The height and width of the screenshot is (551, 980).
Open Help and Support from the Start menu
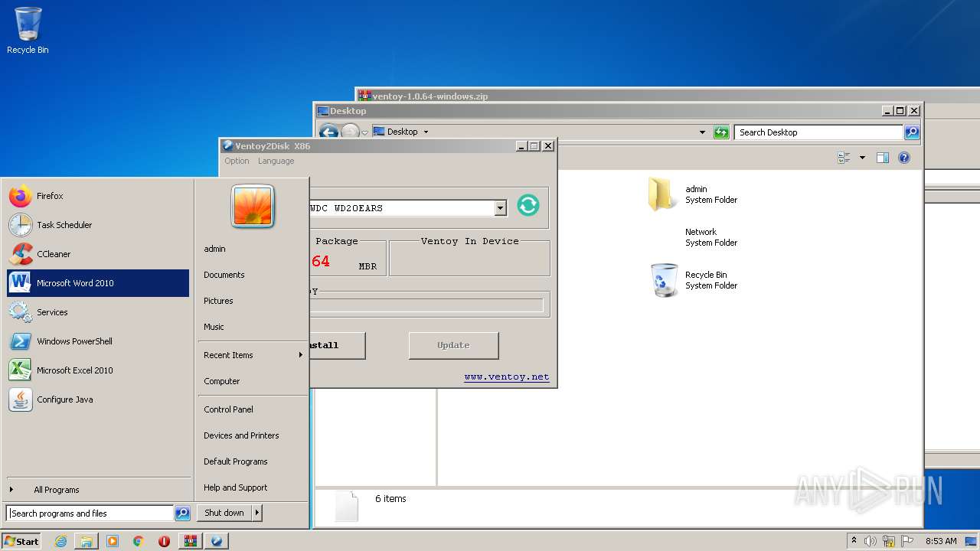pos(253,487)
